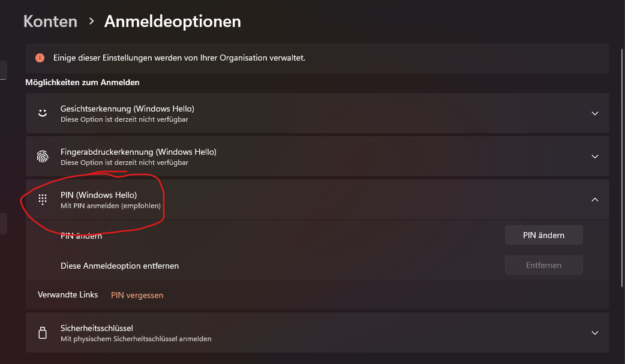Click the fingerprint recognition icon
Image resolution: width=625 pixels, height=364 pixels.
(42, 157)
